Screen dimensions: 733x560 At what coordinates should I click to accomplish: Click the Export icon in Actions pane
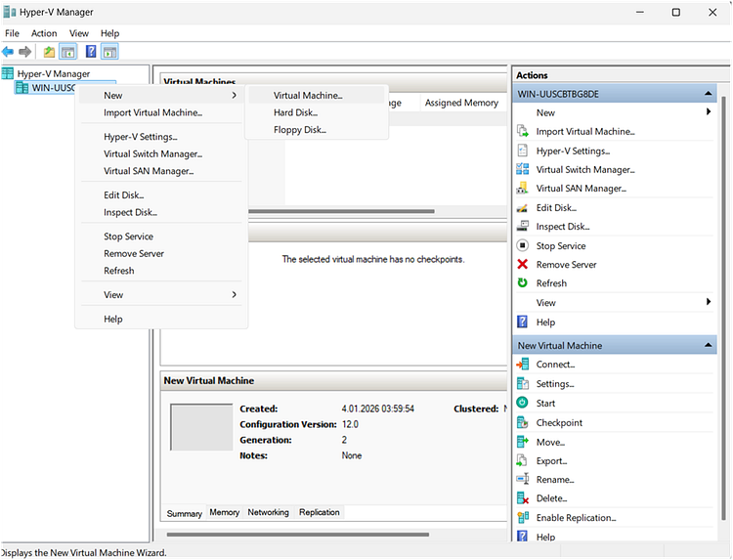pos(522,460)
